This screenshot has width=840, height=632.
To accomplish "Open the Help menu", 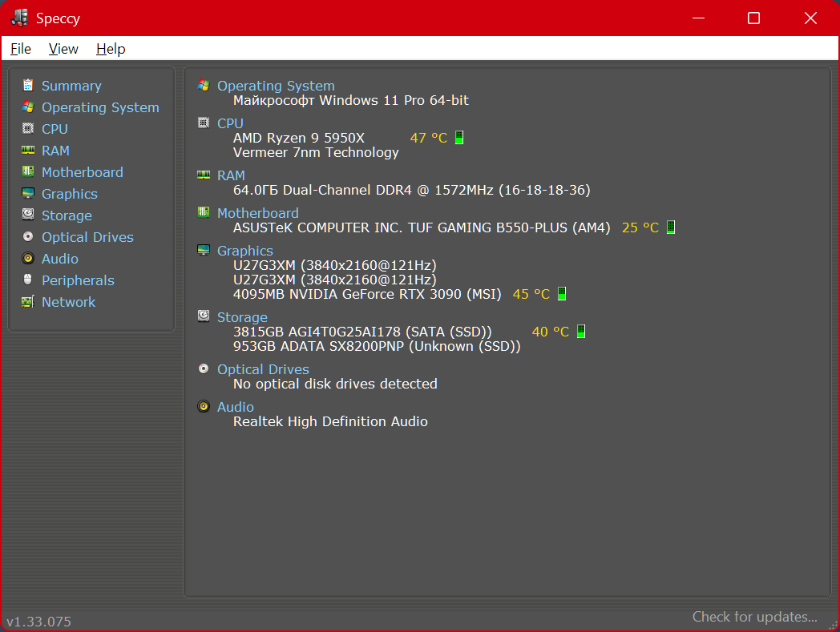I will point(111,49).
